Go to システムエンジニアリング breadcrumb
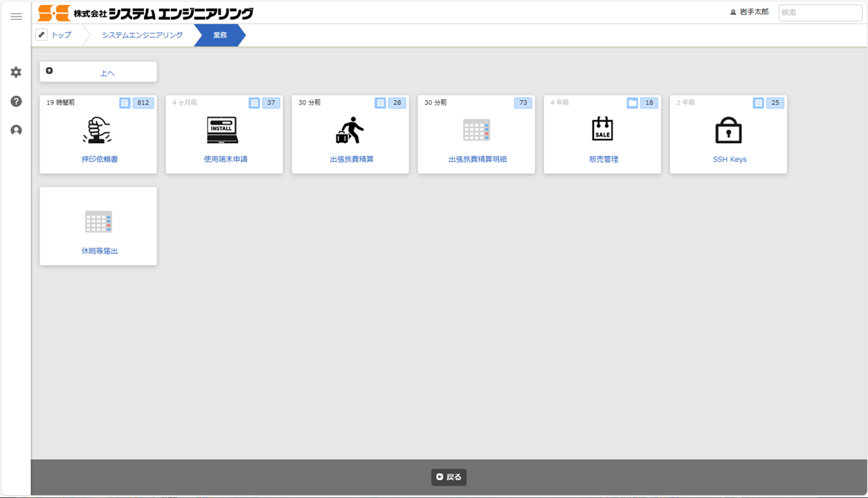868x498 pixels. (142, 35)
